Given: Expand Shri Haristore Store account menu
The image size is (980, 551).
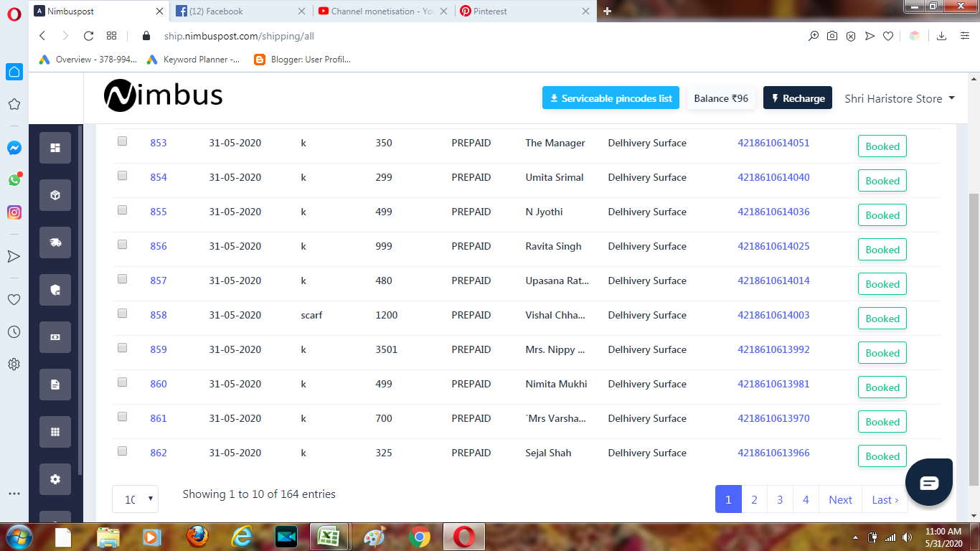Looking at the screenshot, I should (900, 98).
